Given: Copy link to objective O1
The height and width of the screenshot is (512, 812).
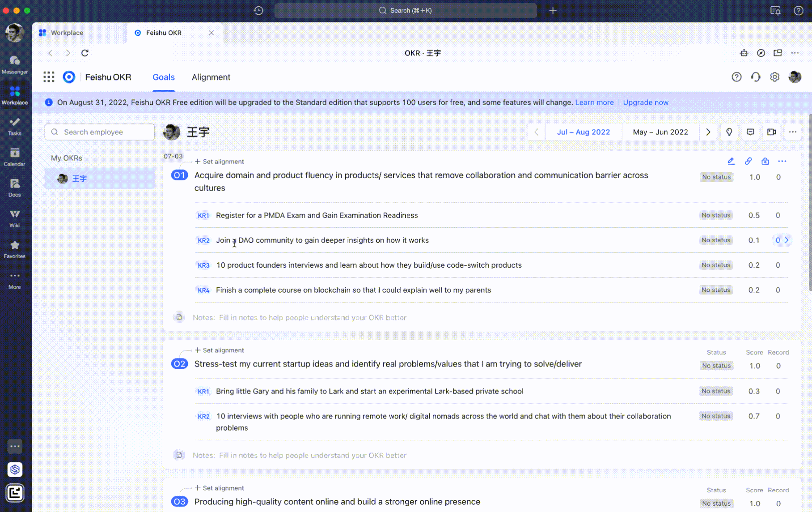Looking at the screenshot, I should tap(748, 161).
